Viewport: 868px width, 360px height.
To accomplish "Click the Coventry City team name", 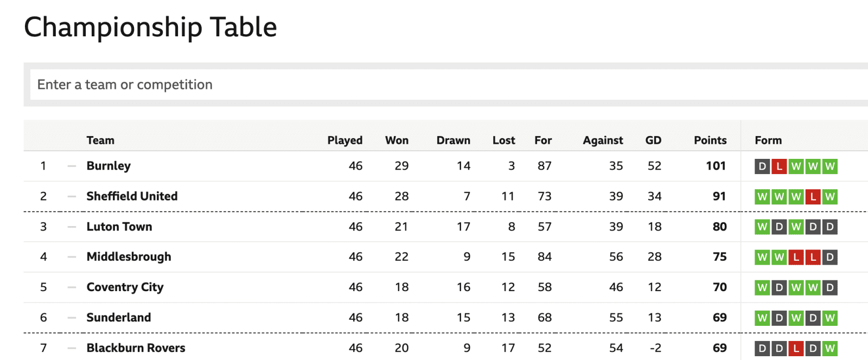I will [125, 287].
